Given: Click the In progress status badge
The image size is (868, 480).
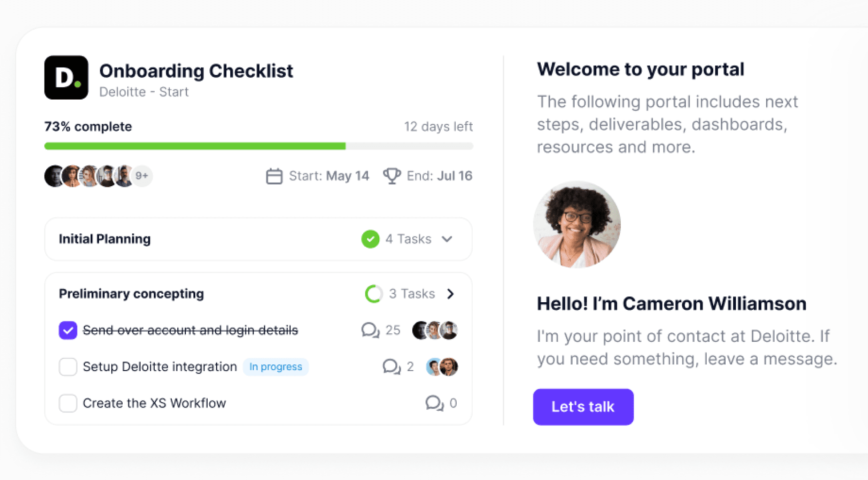Looking at the screenshot, I should click(276, 367).
